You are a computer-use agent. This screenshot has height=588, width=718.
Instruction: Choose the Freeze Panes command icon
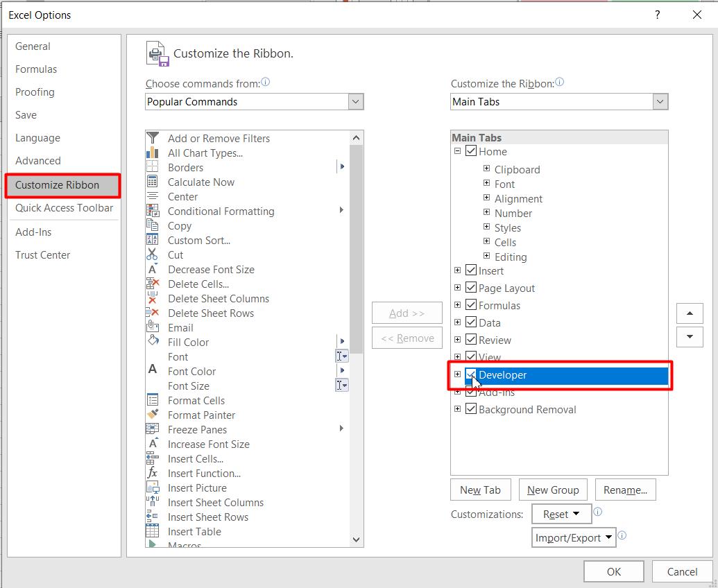tap(153, 429)
